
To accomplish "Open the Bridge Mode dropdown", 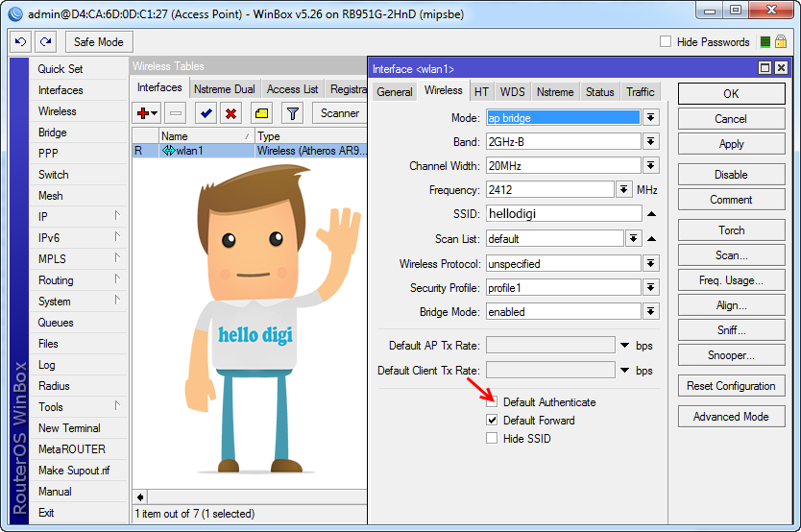I will pyautogui.click(x=651, y=311).
